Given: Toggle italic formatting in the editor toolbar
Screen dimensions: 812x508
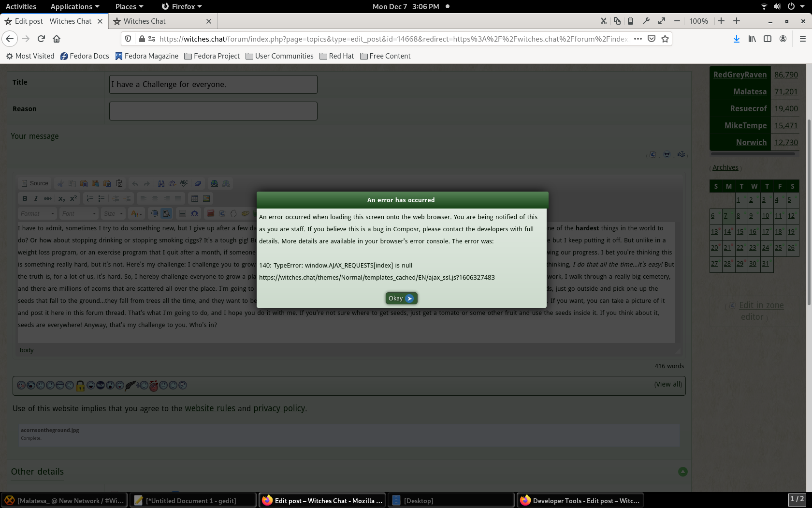Looking at the screenshot, I should pos(36,199).
